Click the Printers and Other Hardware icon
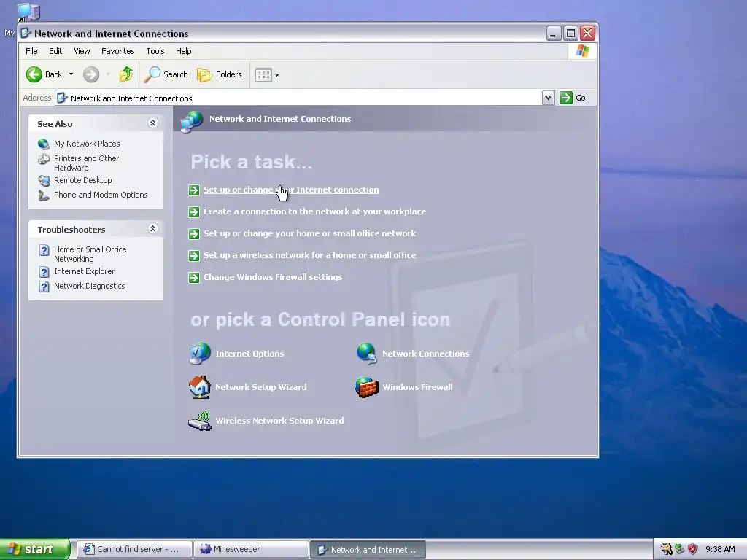747x560 pixels. coord(43,159)
